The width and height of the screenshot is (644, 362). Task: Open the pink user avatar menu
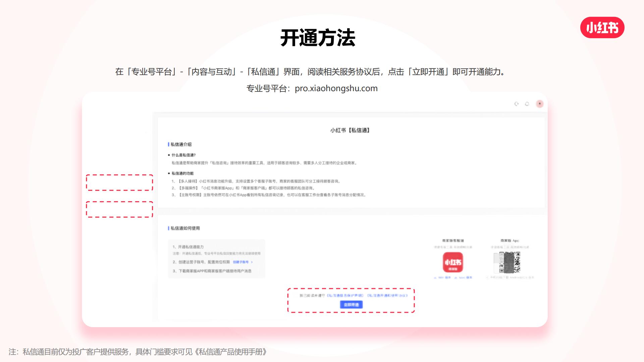pos(540,104)
